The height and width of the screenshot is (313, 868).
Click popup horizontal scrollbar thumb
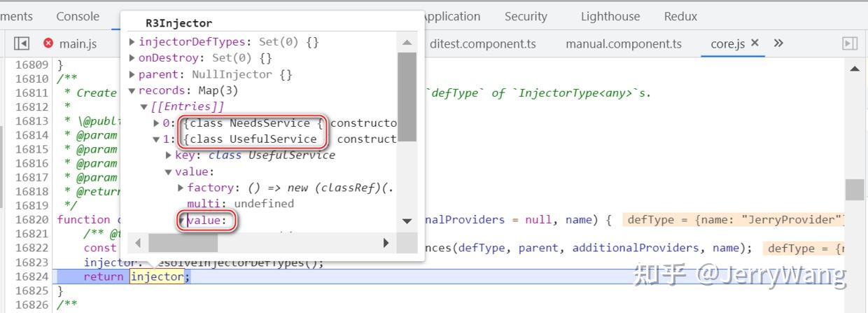183,243
